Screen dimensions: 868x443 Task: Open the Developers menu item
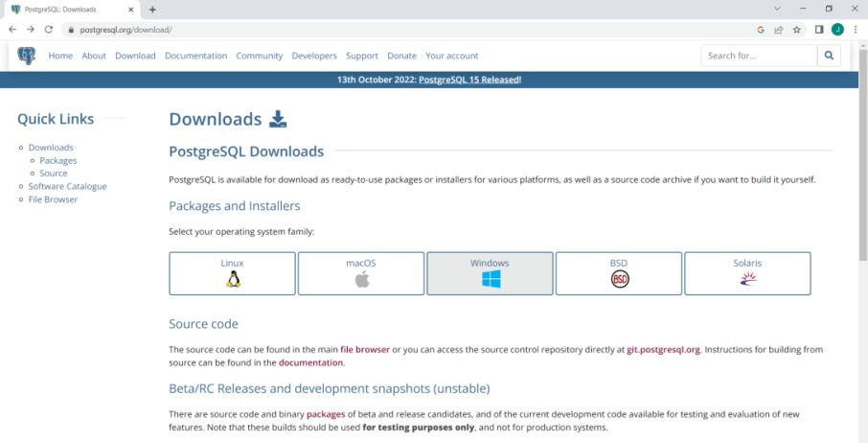314,56
